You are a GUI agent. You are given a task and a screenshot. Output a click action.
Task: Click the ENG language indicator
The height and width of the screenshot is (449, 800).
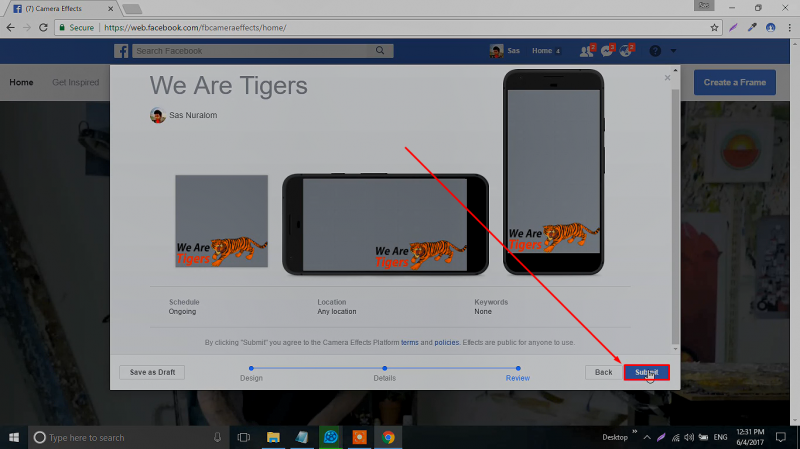coord(720,437)
